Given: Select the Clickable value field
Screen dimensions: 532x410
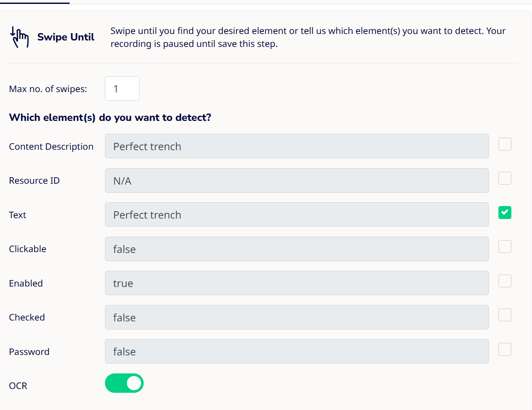Looking at the screenshot, I should pyautogui.click(x=297, y=249).
